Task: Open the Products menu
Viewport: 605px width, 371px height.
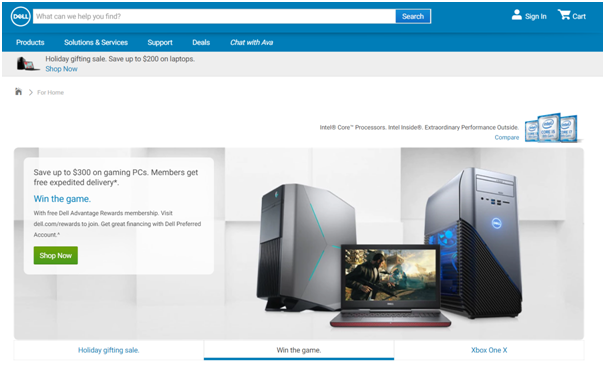Action: (30, 42)
